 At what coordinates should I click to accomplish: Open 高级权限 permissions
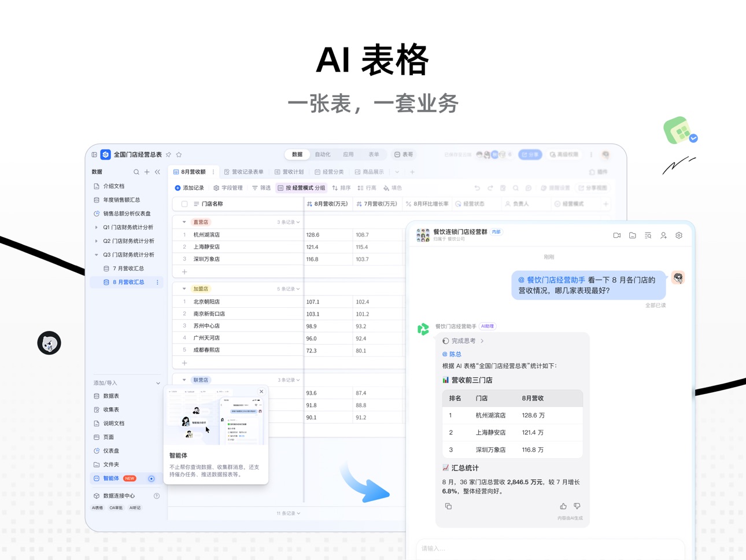coord(564,154)
